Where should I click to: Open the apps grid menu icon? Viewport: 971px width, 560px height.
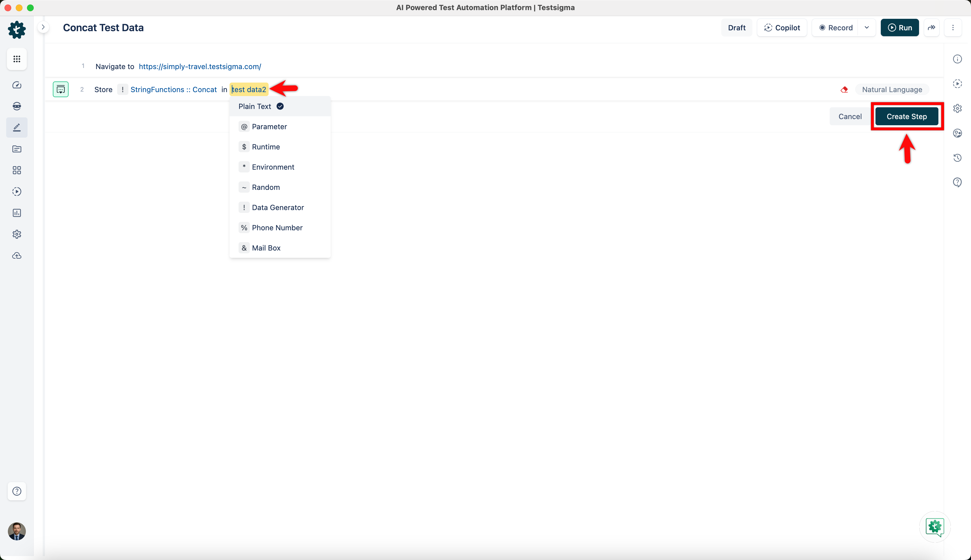pyautogui.click(x=17, y=59)
